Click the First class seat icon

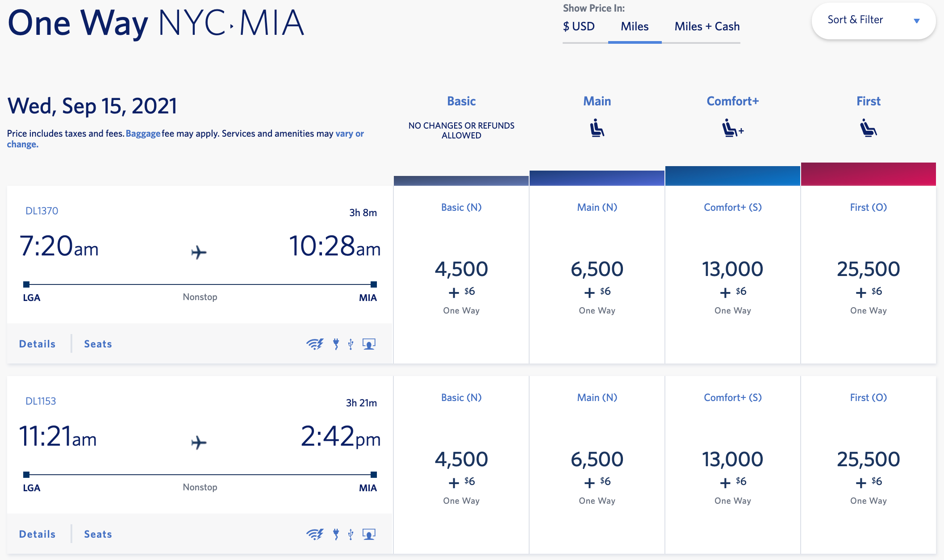coord(869,128)
